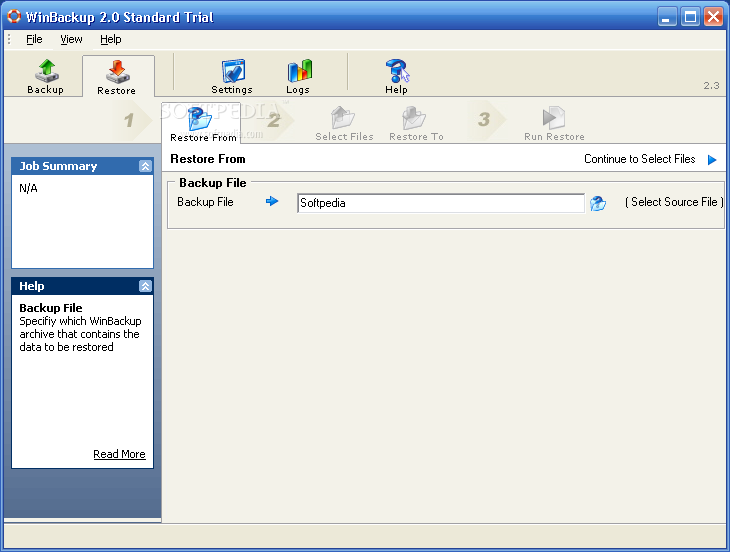
Task: Click the N/A job summary text
Action: (28, 188)
